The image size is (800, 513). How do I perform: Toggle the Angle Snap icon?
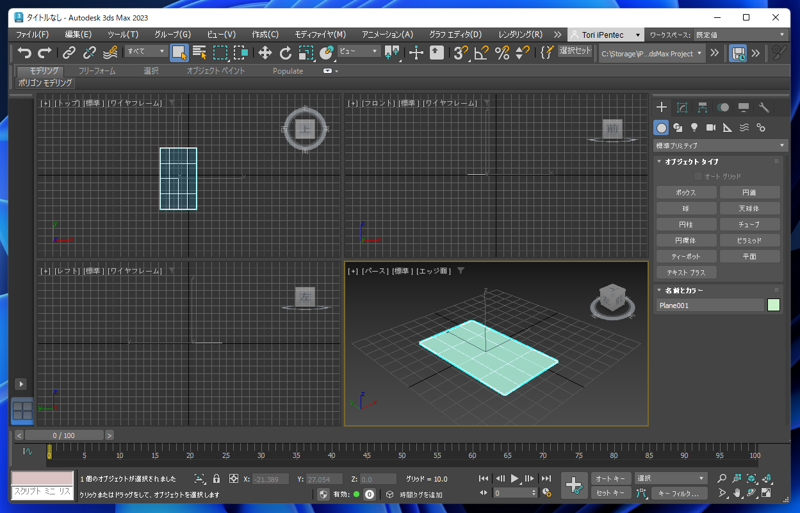(481, 53)
